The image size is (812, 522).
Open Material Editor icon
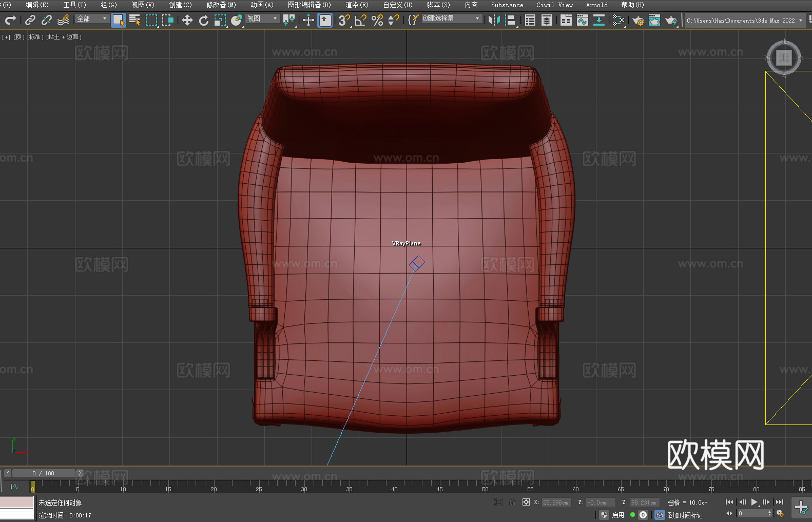coord(618,20)
